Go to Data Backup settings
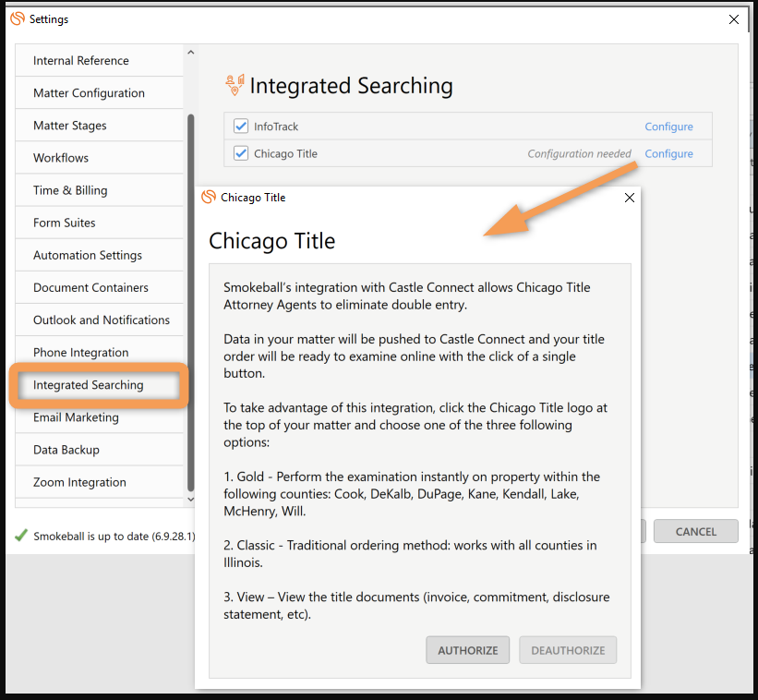This screenshot has height=700, width=758. tap(99, 450)
